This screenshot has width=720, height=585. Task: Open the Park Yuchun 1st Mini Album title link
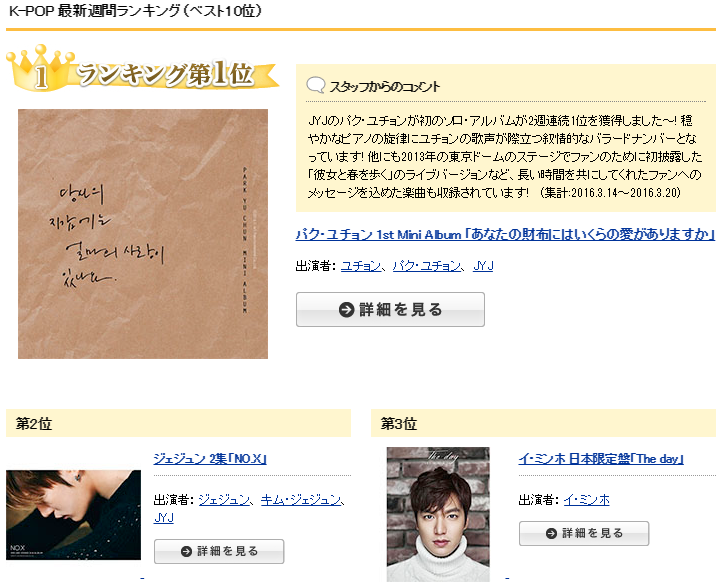pos(506,235)
